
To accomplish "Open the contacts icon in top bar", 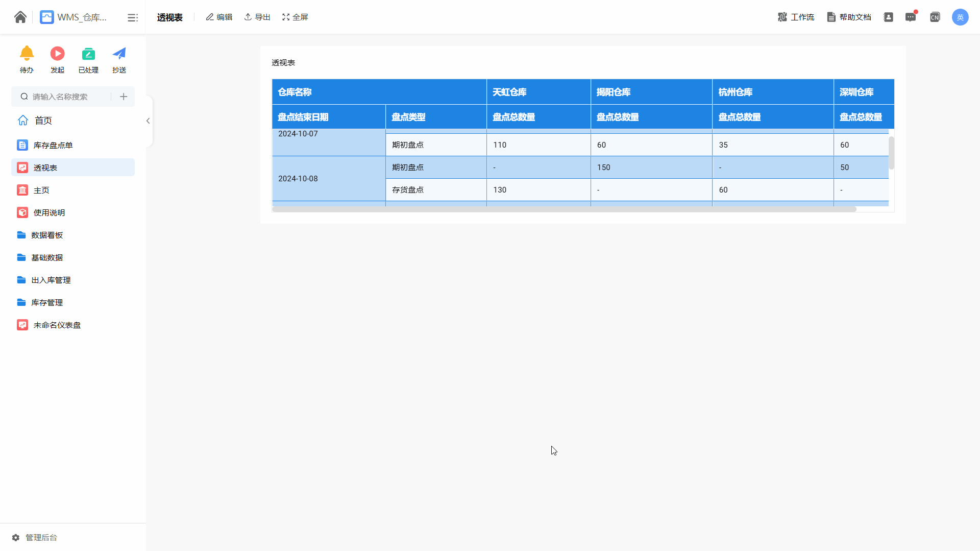I will pyautogui.click(x=889, y=17).
